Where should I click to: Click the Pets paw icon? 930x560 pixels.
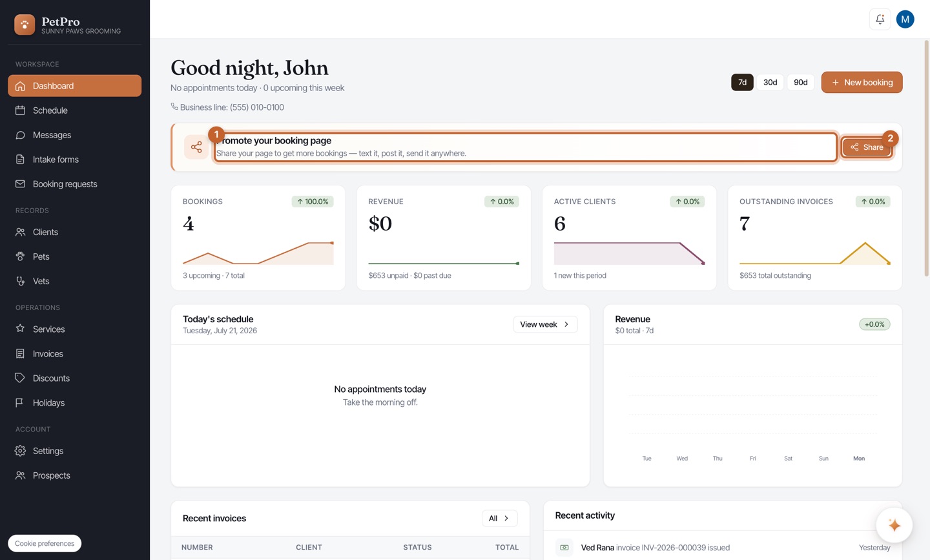point(21,256)
